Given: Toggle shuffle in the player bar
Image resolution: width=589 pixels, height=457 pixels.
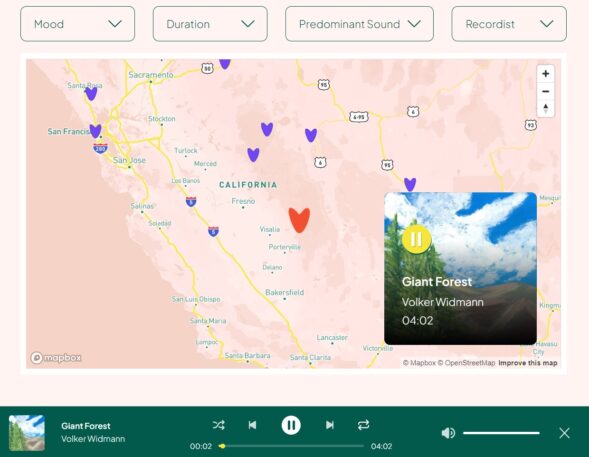Looking at the screenshot, I should coord(219,425).
